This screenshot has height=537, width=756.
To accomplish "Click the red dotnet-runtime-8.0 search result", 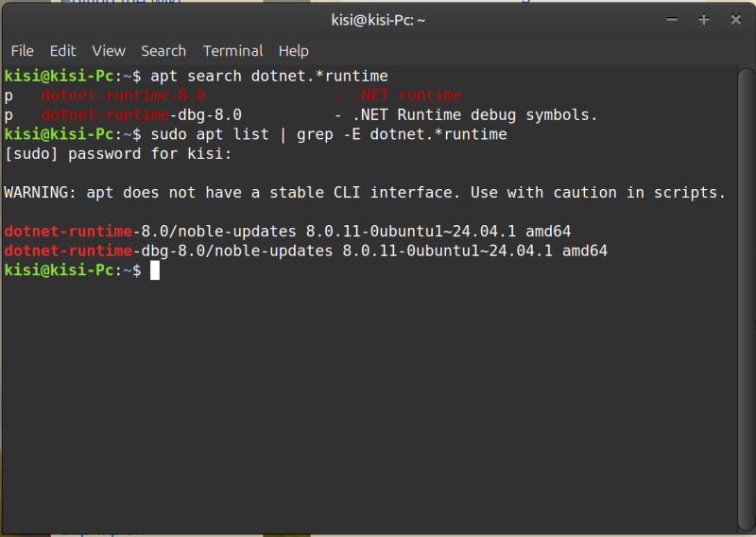I will click(124, 95).
